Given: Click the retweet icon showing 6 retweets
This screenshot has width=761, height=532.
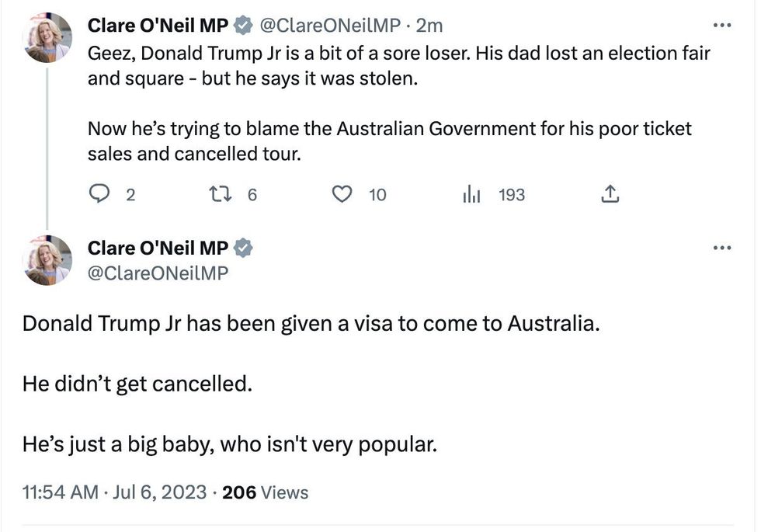Looking at the screenshot, I should [x=220, y=194].
